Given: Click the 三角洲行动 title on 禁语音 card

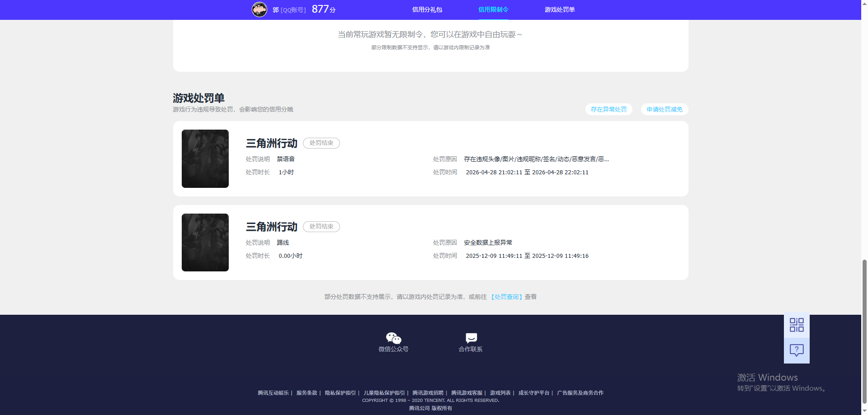Looking at the screenshot, I should click(x=272, y=143).
